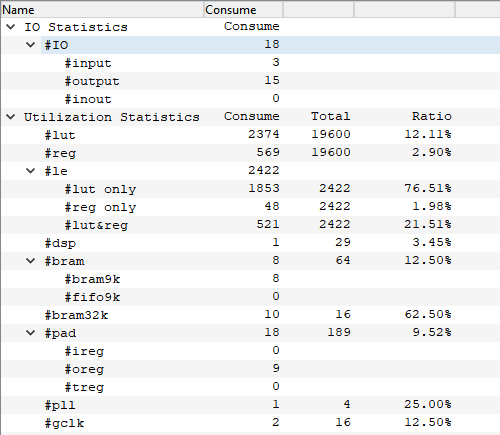This screenshot has width=500, height=435.
Task: Select the #dsp row
Action: tap(250, 243)
